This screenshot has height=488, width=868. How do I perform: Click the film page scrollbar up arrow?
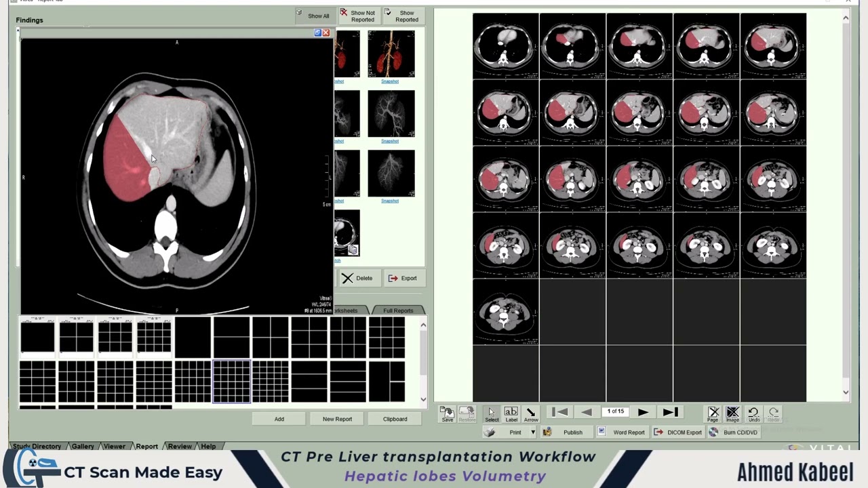[x=846, y=18]
